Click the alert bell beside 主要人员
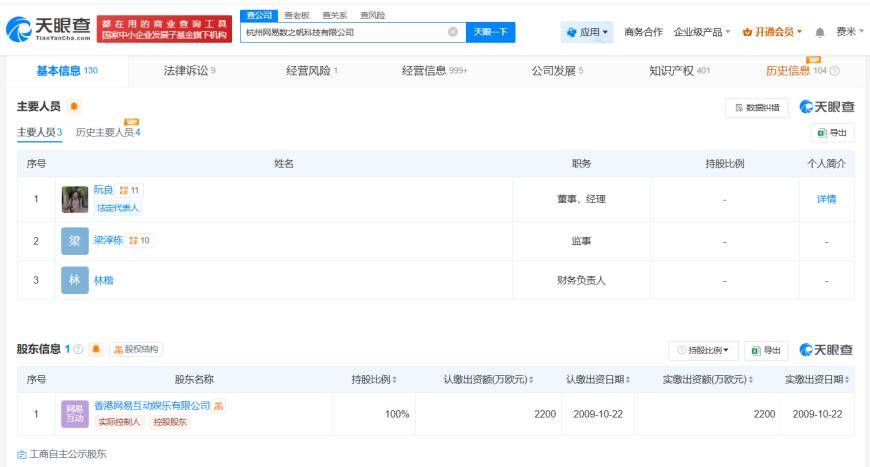 point(74,107)
